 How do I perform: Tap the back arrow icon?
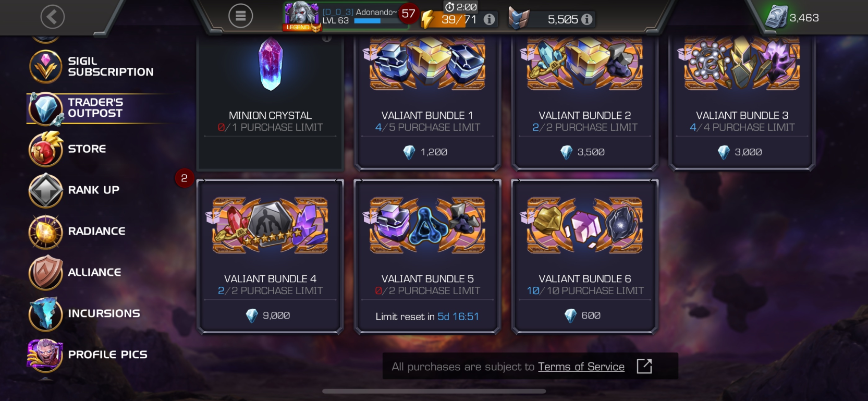(x=53, y=17)
